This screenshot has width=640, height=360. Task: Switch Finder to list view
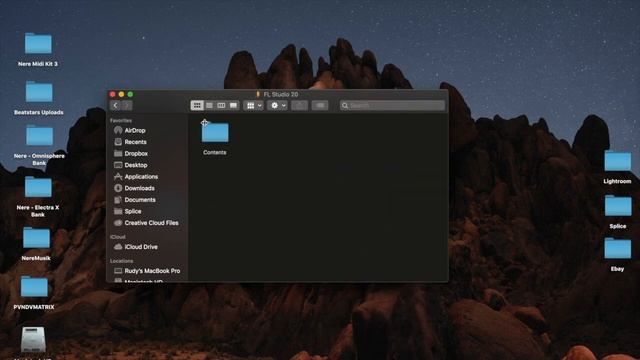click(209, 105)
